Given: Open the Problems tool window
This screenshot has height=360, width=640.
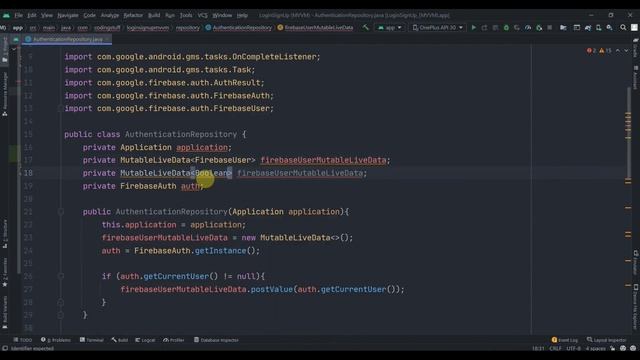Looking at the screenshot, I should pos(56,340).
